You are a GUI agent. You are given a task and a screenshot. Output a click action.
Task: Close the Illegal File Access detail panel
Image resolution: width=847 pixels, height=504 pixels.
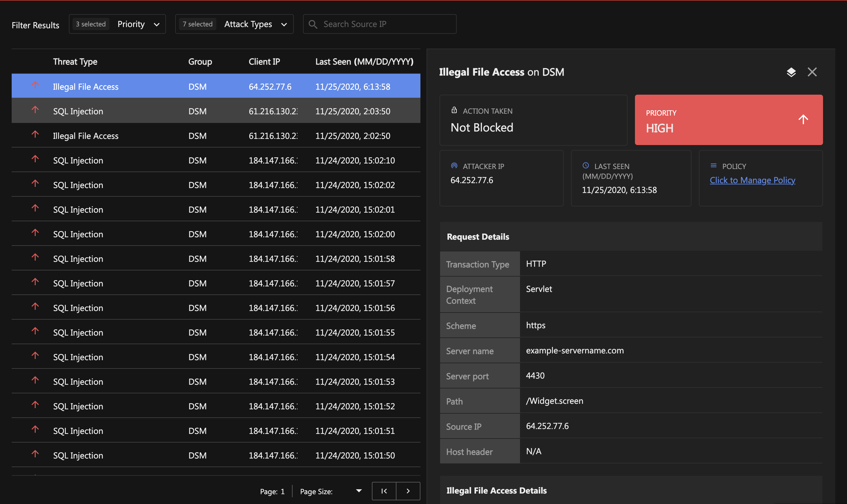pyautogui.click(x=812, y=72)
